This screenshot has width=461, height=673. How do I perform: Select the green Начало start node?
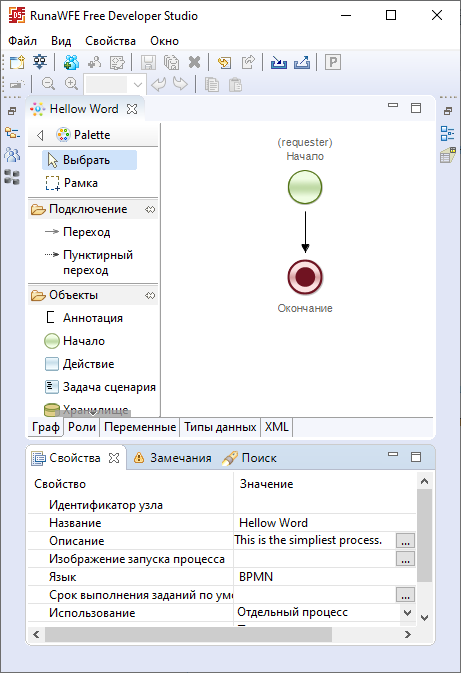coord(305,187)
